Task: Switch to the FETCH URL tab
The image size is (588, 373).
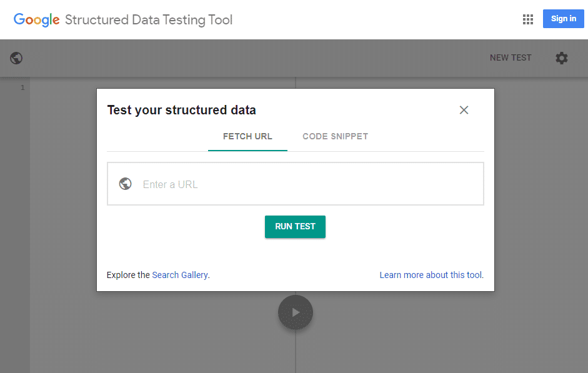Action: point(247,137)
